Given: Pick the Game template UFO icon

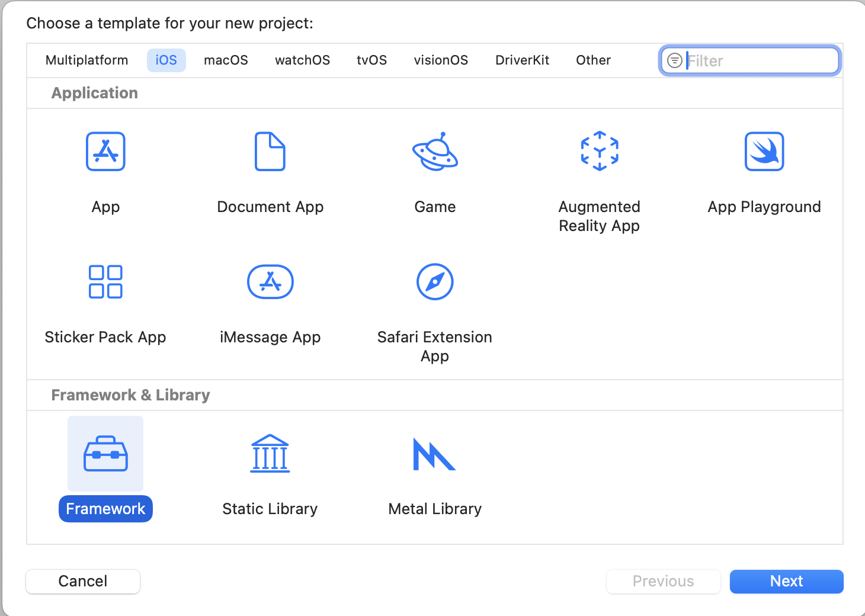Looking at the screenshot, I should pyautogui.click(x=435, y=152).
